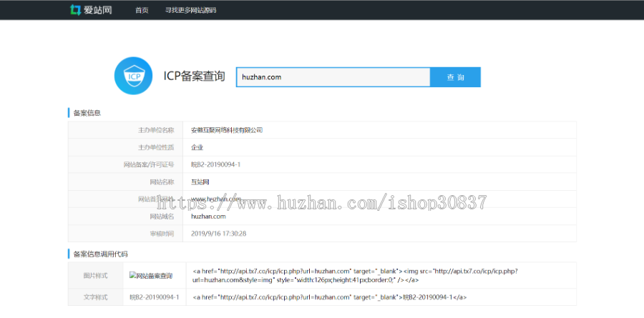
Task: Click the 审核时间 label cell
Action: 125,234
